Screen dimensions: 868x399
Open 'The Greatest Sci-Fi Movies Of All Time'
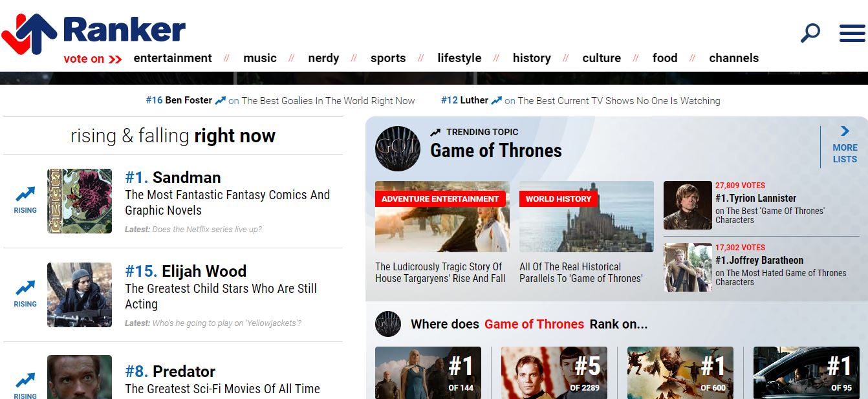click(222, 389)
